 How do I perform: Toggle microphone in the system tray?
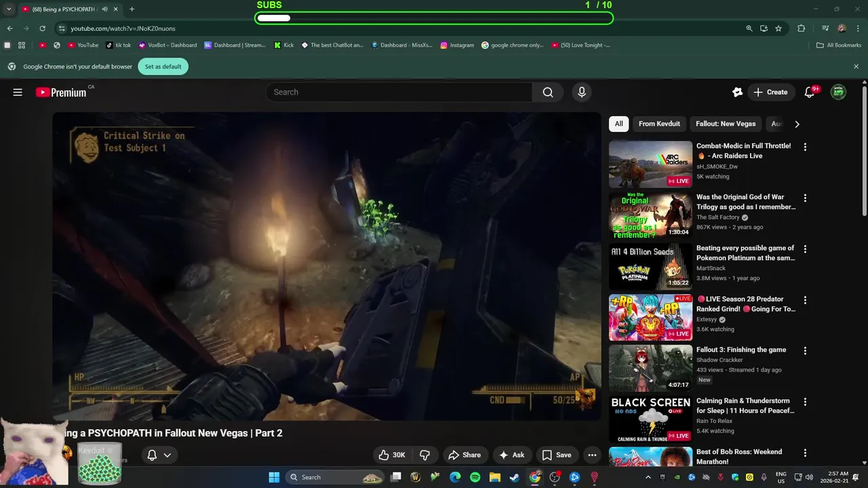[764, 477]
